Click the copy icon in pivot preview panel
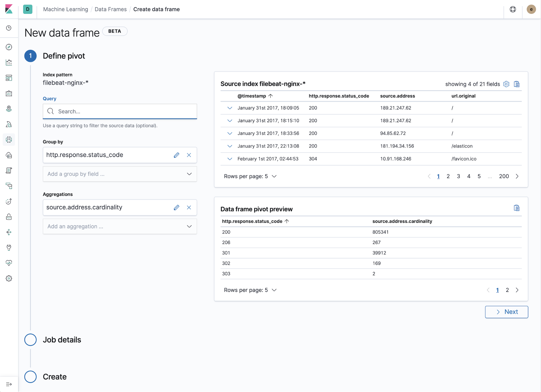This screenshot has width=541, height=392. [x=516, y=208]
